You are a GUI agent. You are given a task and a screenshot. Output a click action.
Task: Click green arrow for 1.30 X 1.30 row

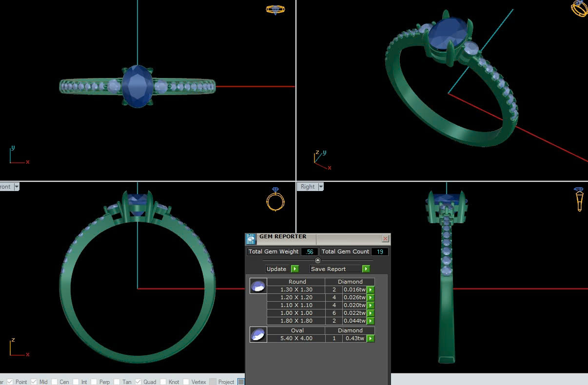(x=371, y=289)
